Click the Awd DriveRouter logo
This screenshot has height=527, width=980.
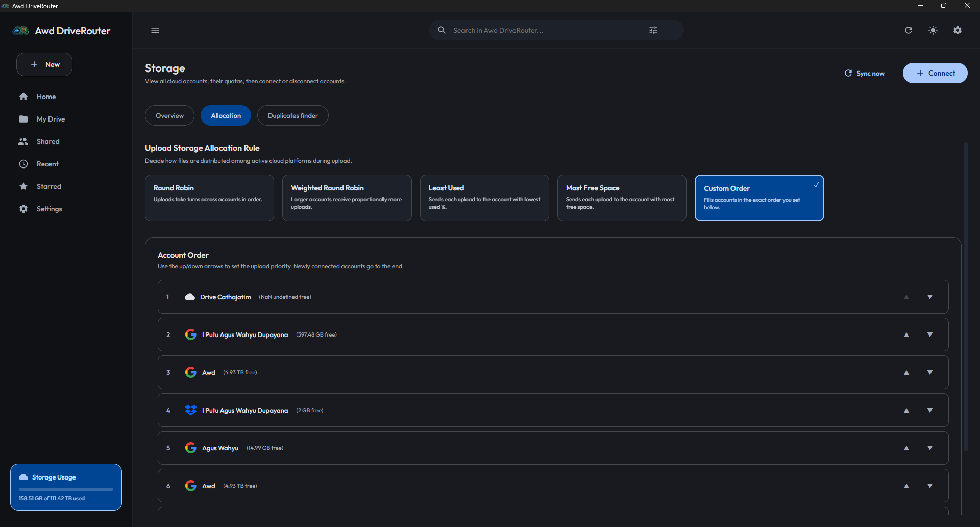(x=20, y=31)
